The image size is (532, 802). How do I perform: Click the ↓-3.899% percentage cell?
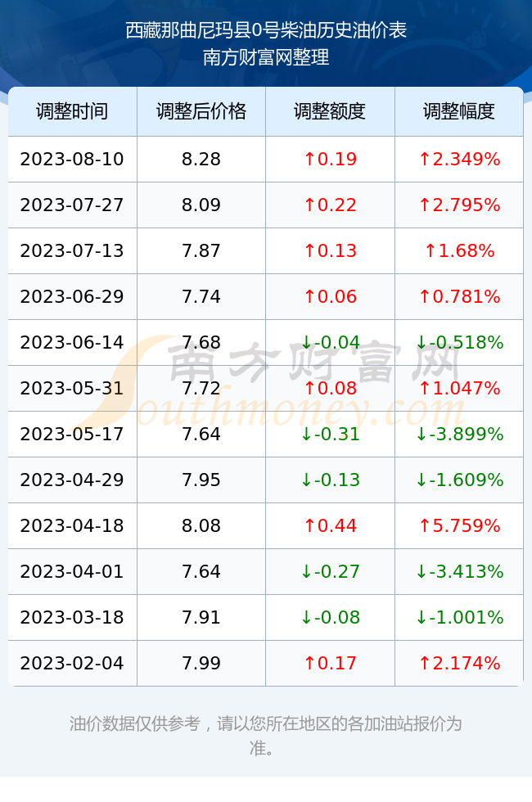[459, 435]
